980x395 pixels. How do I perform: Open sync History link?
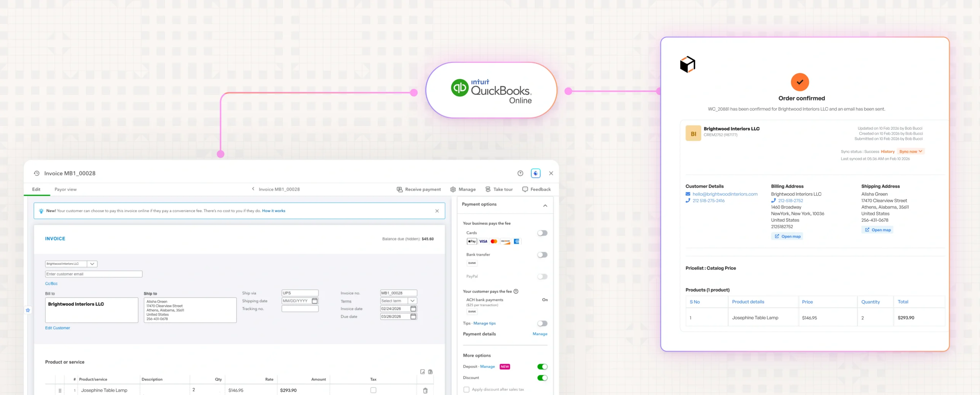887,152
